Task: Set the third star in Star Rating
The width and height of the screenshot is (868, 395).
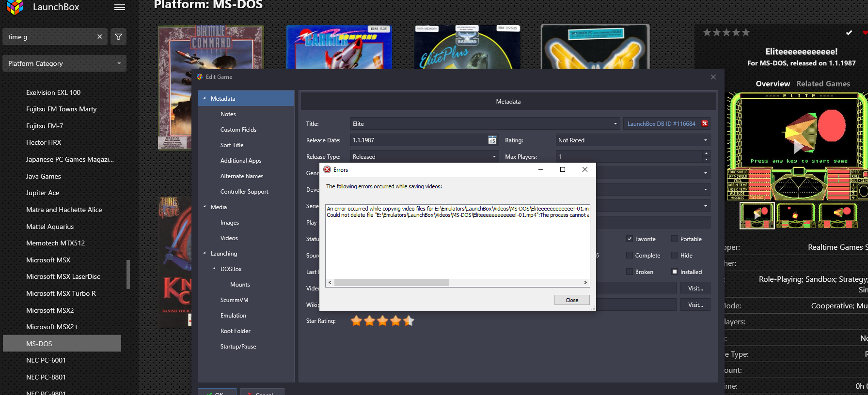Action: (382, 320)
